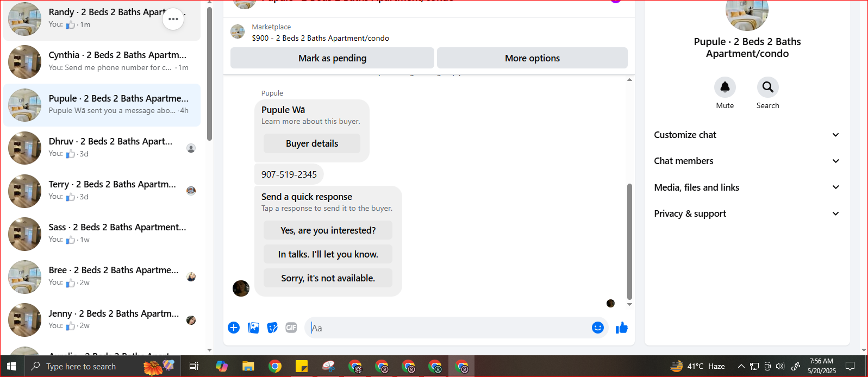Open File Explorer from the taskbar
868x377 pixels.
pos(248,366)
